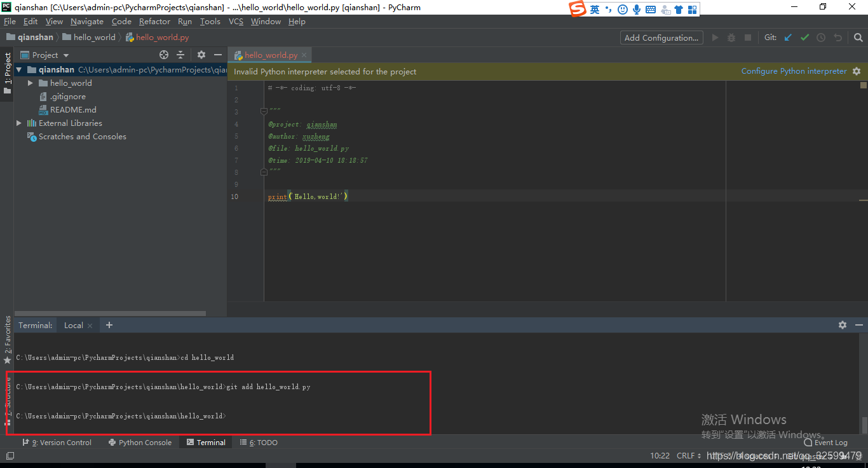This screenshot has width=868, height=468.
Task: Click the Collapse All icon in Project panel
Action: coord(180,55)
